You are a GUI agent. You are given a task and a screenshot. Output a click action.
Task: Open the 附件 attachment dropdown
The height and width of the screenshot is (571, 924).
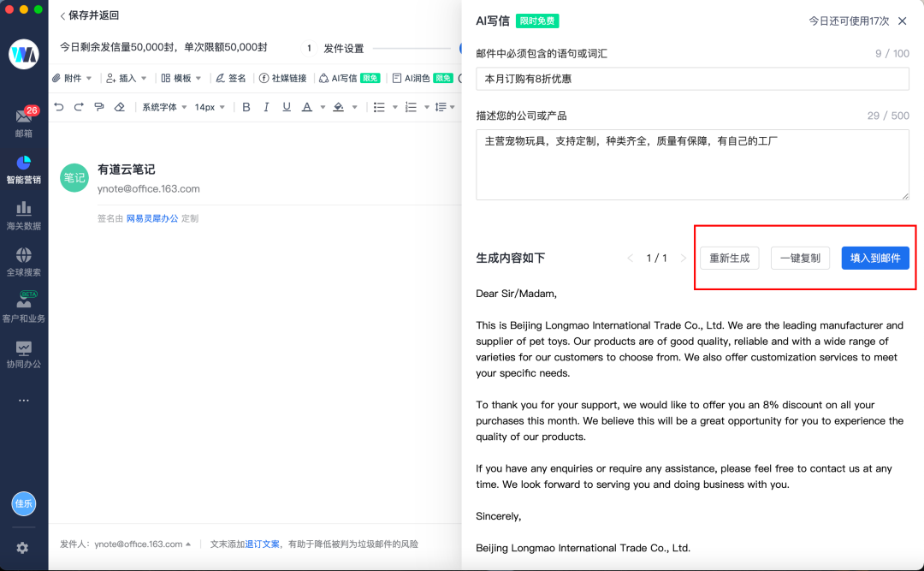coord(73,78)
